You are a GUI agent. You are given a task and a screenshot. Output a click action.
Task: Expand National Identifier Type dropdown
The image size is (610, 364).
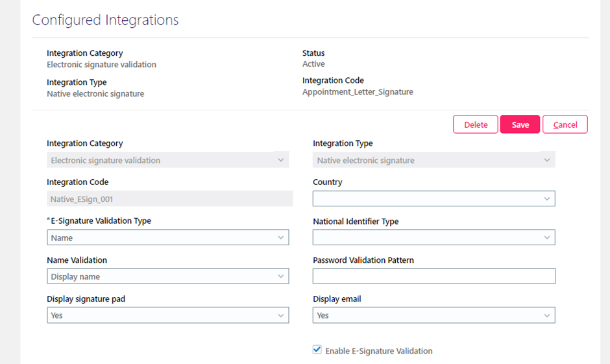433,237
